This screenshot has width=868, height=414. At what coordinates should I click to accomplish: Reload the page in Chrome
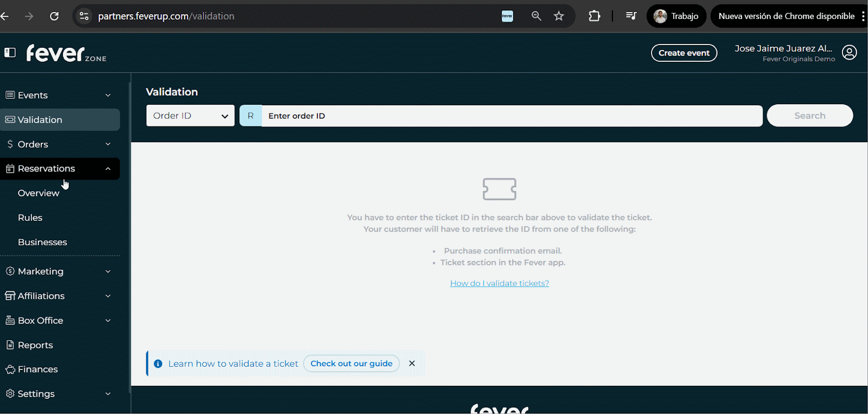pyautogui.click(x=54, y=16)
